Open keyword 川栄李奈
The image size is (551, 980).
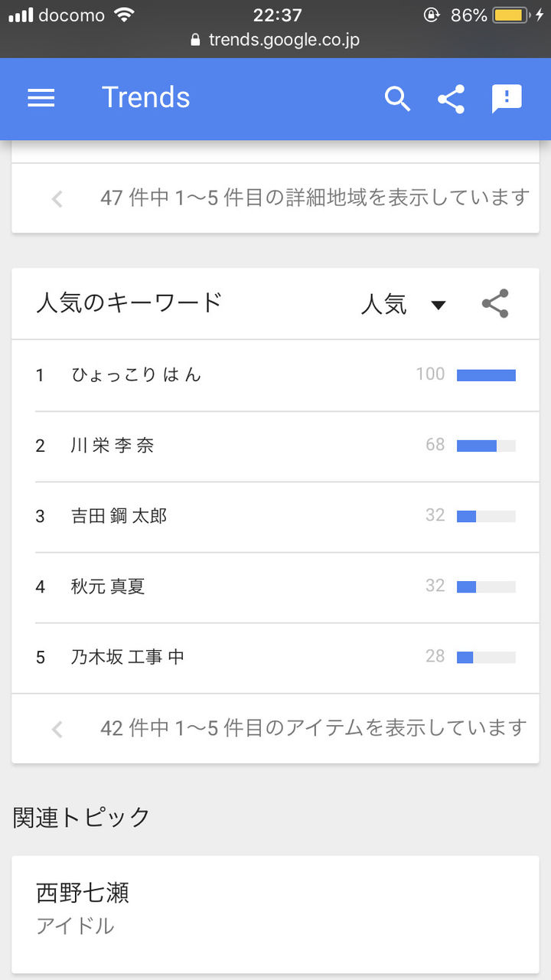tap(112, 446)
